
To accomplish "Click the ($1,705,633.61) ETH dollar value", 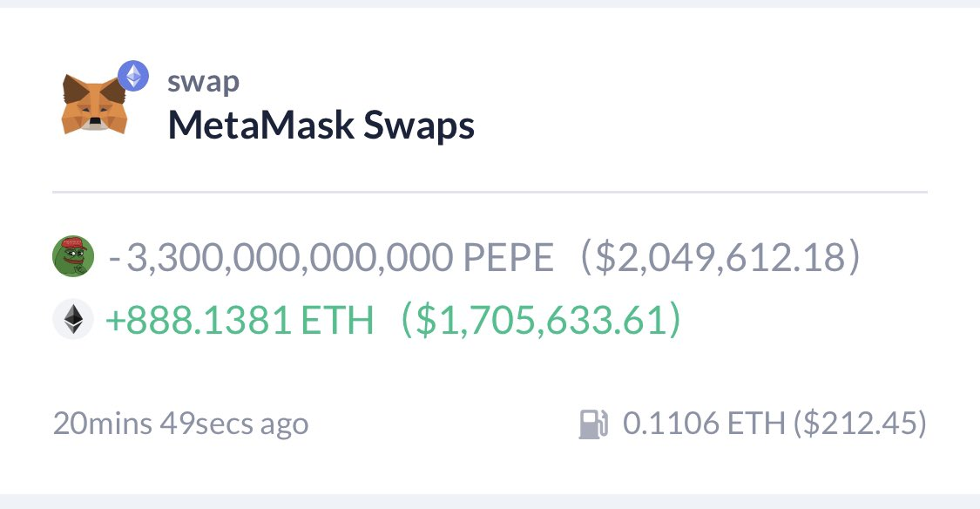I will tap(540, 320).
